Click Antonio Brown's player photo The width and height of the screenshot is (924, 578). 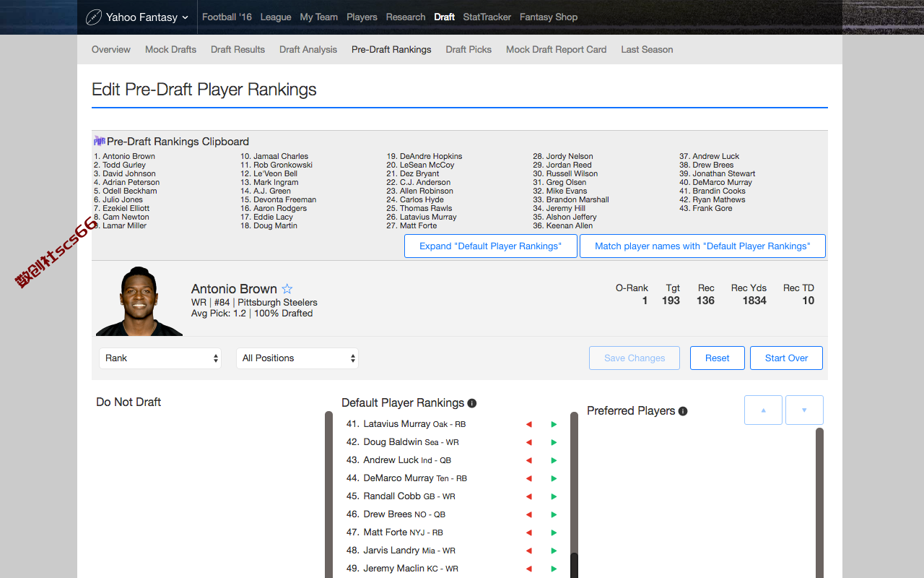[x=139, y=301]
